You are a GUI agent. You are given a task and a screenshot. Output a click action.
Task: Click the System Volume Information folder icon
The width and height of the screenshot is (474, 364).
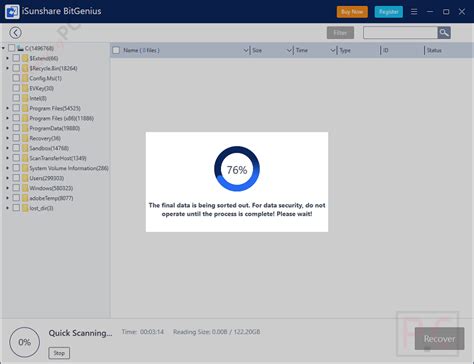click(25, 168)
